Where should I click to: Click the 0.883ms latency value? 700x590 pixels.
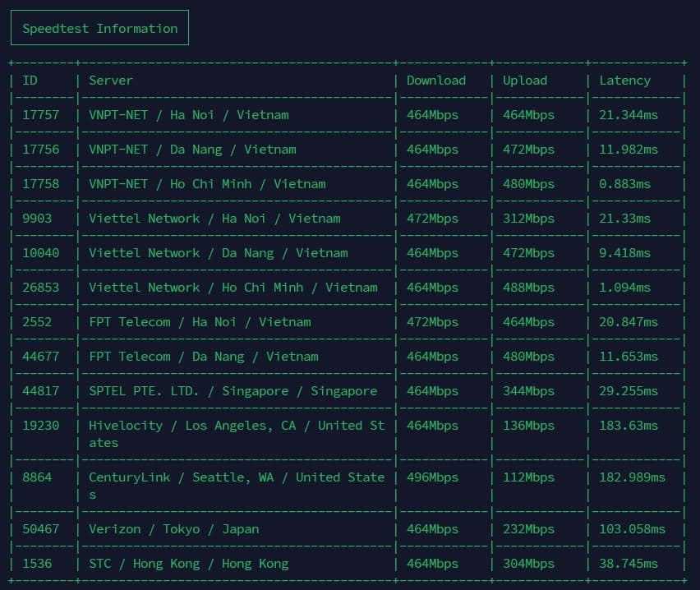click(x=624, y=183)
